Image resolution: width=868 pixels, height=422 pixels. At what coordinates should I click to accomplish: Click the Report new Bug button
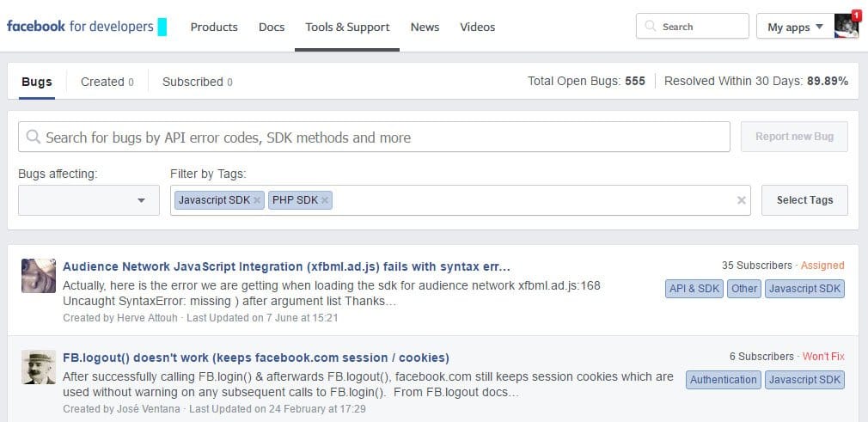click(x=794, y=137)
